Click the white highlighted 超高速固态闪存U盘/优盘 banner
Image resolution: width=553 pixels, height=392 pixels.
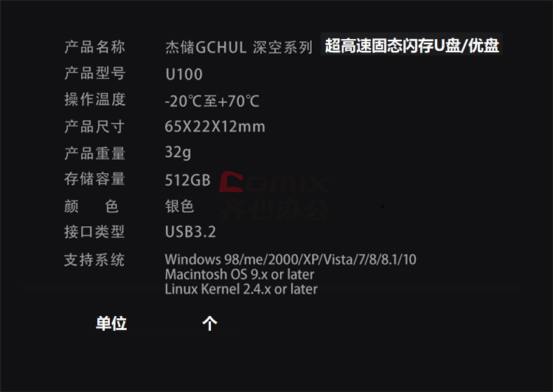(411, 45)
